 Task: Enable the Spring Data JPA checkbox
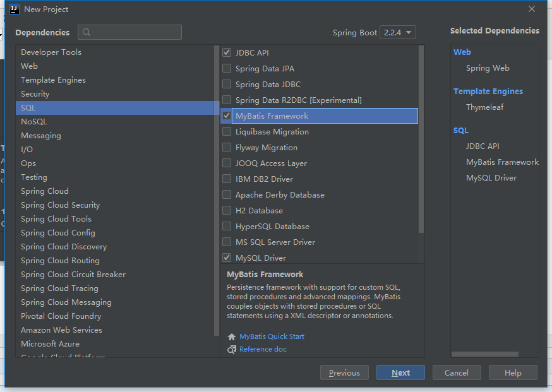(x=227, y=69)
